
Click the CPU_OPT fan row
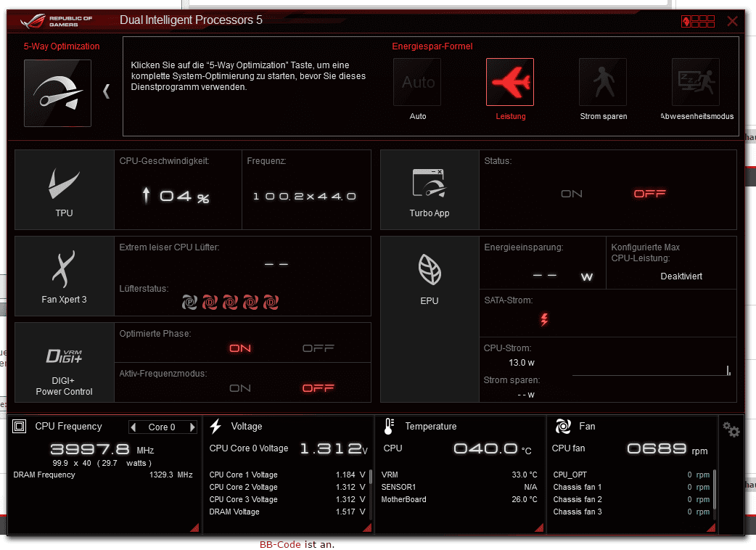[x=631, y=475]
